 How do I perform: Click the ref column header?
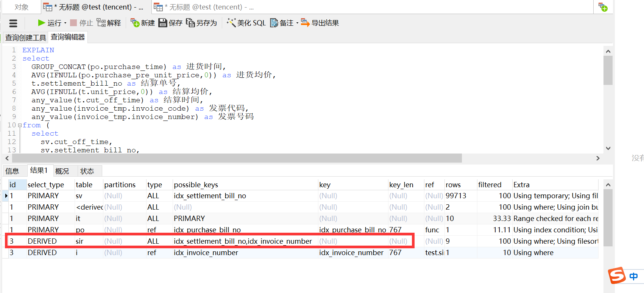(434, 185)
